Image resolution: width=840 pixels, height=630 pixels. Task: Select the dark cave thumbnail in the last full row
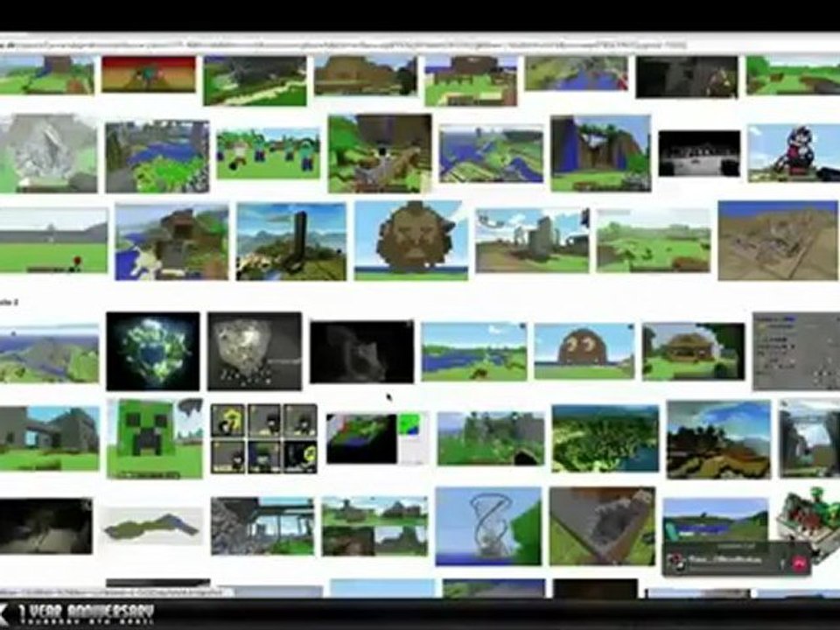[46, 526]
